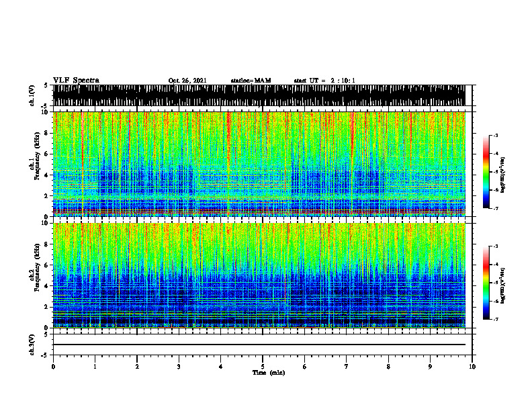The height and width of the screenshot is (411, 532).
Task: Click the final time axis tick label "10"
Action: coord(472,367)
